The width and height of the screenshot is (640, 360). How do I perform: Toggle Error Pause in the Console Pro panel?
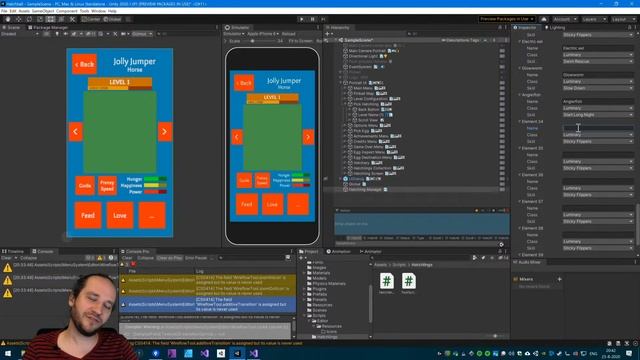[x=196, y=258]
